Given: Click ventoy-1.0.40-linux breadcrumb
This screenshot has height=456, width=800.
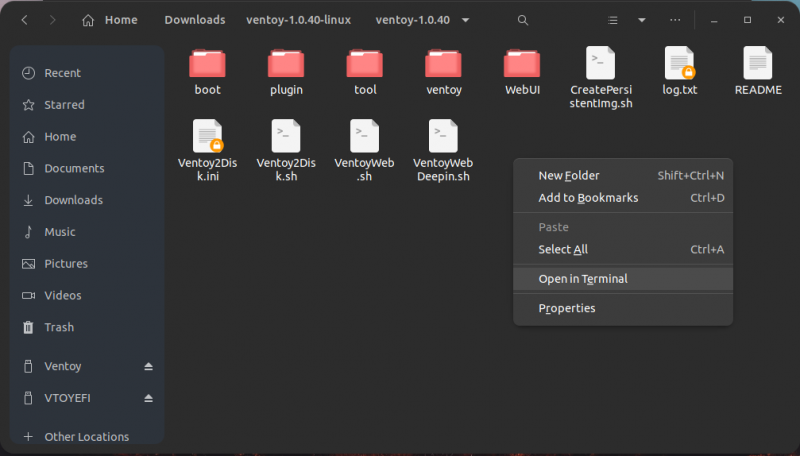Looking at the screenshot, I should [x=298, y=20].
